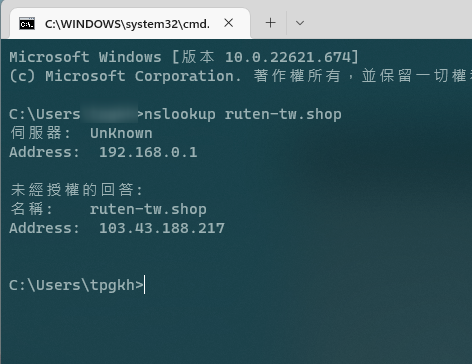This screenshot has height=364, width=472.
Task: Click the 未經授權的回答 line
Action: 77,190
